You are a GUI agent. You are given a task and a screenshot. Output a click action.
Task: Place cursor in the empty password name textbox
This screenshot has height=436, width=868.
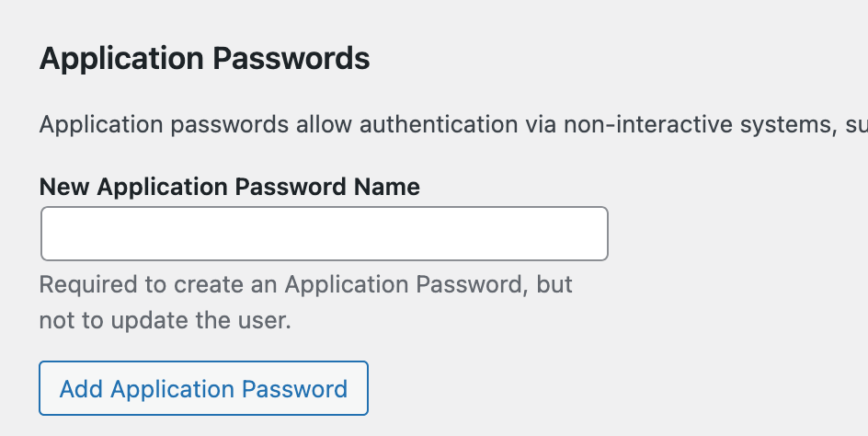[324, 234]
